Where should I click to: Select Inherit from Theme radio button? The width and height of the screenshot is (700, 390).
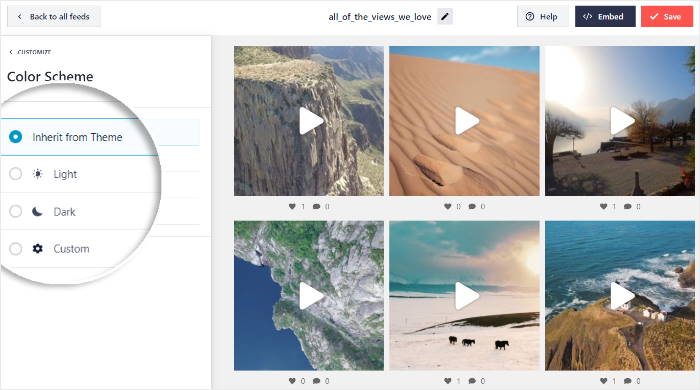pyautogui.click(x=16, y=137)
